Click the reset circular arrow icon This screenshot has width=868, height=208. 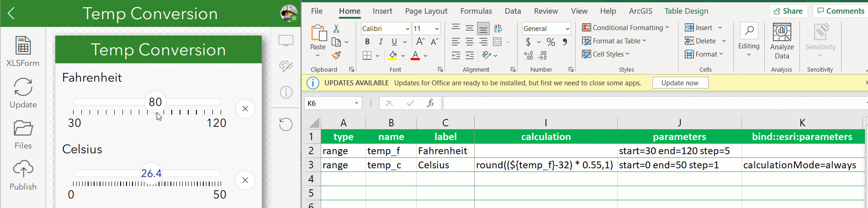tap(286, 124)
